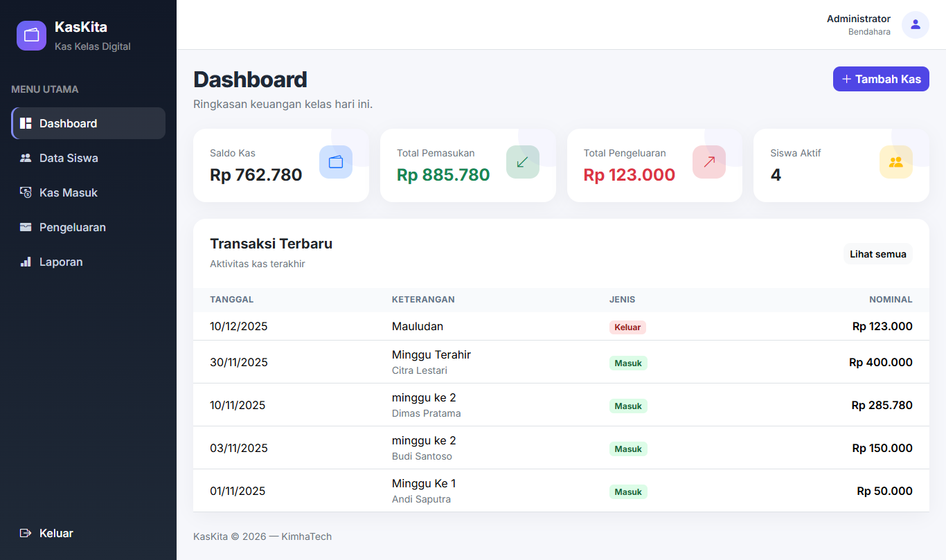Click the nominal Rp 150.000

(x=882, y=448)
